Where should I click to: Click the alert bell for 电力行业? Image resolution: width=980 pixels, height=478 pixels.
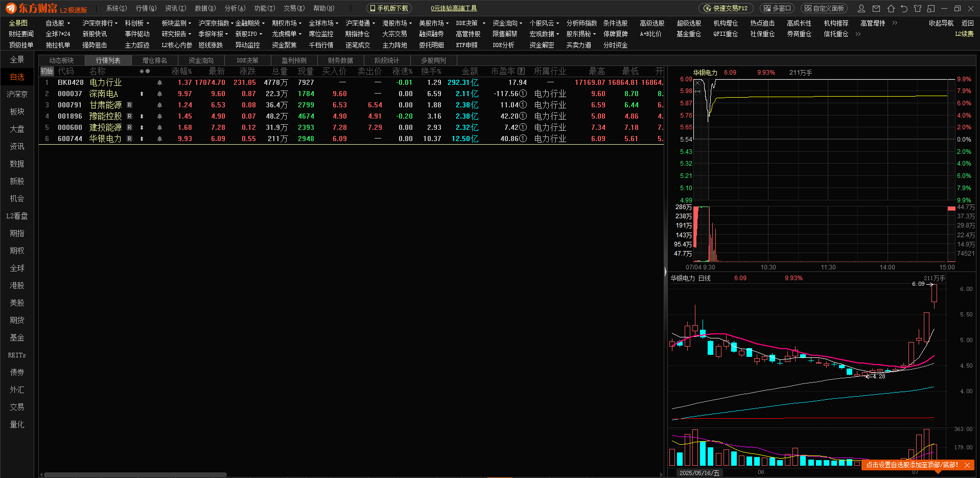pyautogui.click(x=159, y=83)
